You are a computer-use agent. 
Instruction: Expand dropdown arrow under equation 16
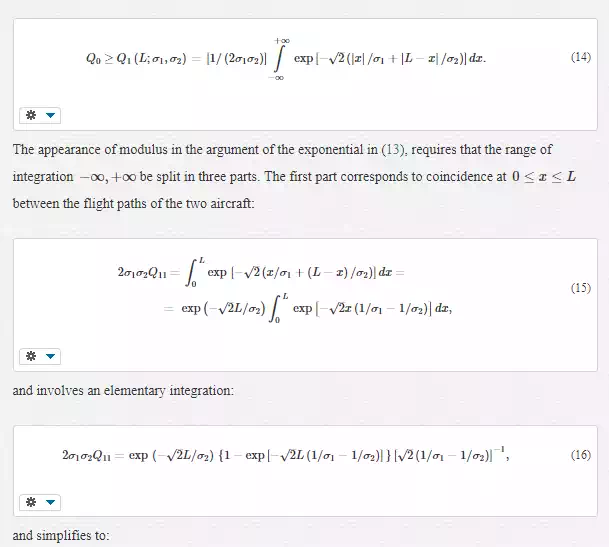[51, 502]
